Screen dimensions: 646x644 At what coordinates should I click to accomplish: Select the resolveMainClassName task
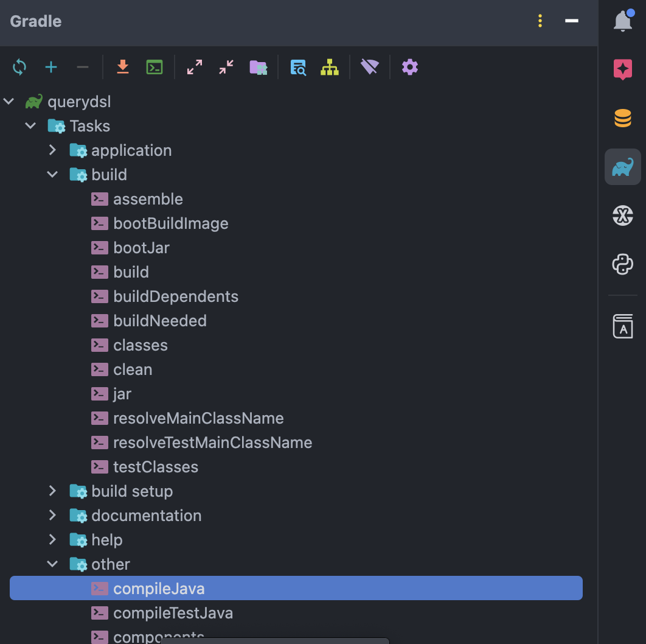point(198,418)
